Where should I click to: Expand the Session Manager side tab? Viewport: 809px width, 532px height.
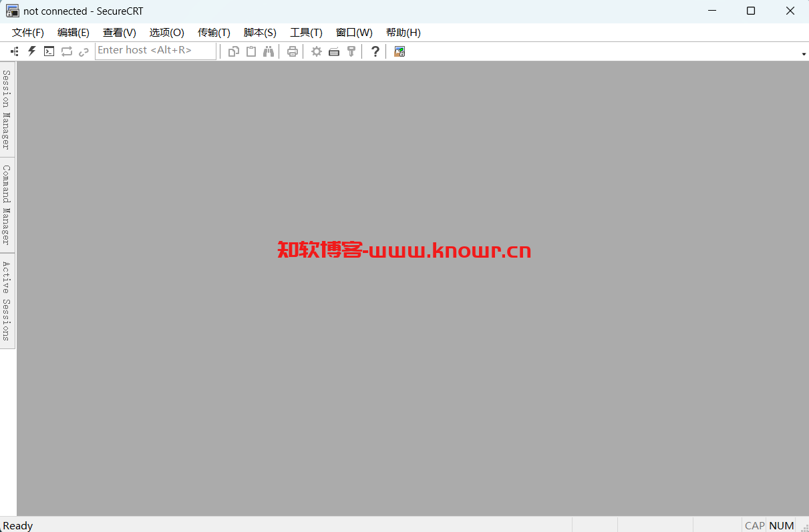pos(7,109)
